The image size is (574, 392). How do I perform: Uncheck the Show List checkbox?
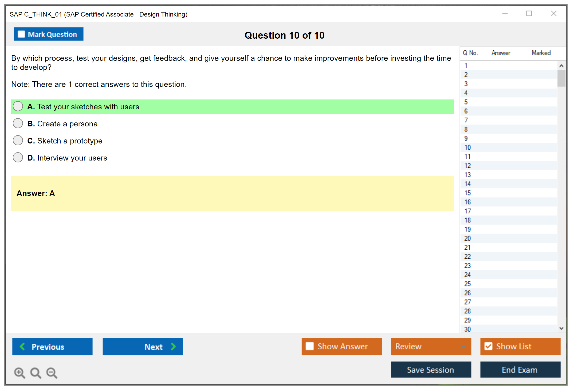click(488, 346)
